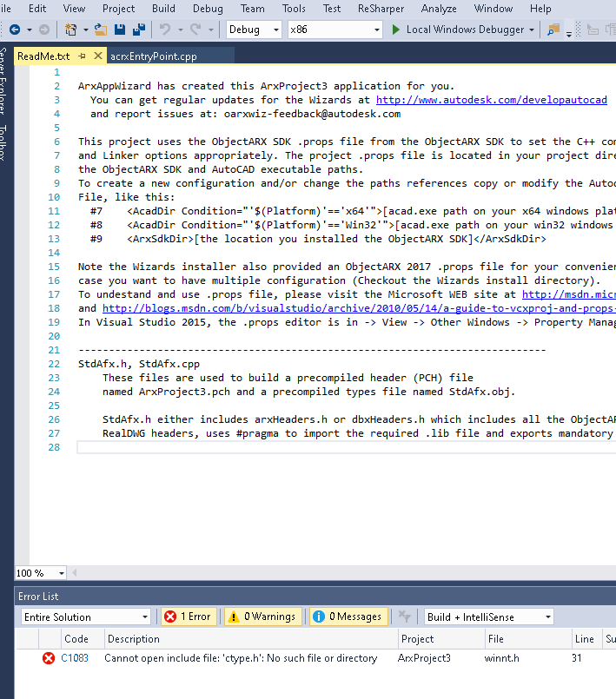This screenshot has width=616, height=699.
Task: Click the Undo arrow icon
Action: [165, 30]
